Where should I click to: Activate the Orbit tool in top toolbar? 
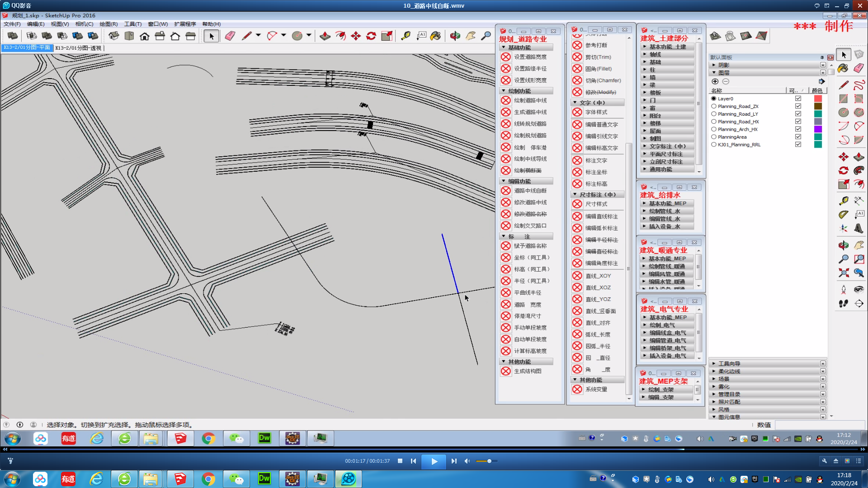(455, 36)
